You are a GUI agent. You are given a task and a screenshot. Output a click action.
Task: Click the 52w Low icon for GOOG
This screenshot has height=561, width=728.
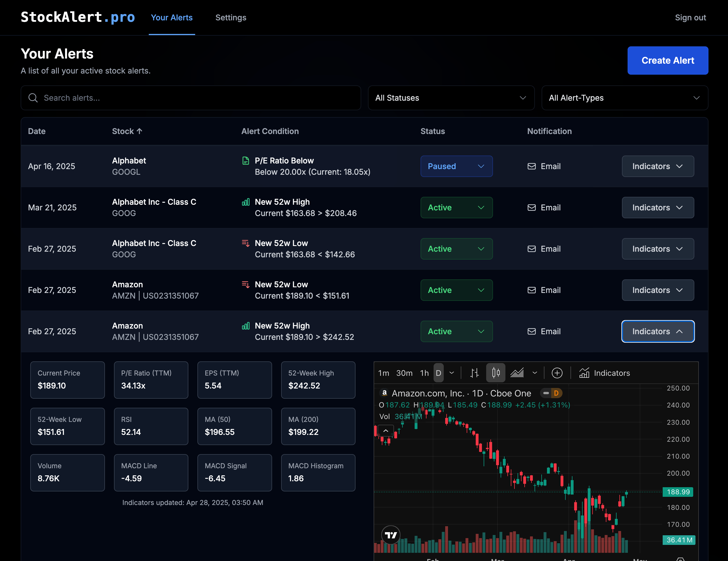click(x=246, y=243)
